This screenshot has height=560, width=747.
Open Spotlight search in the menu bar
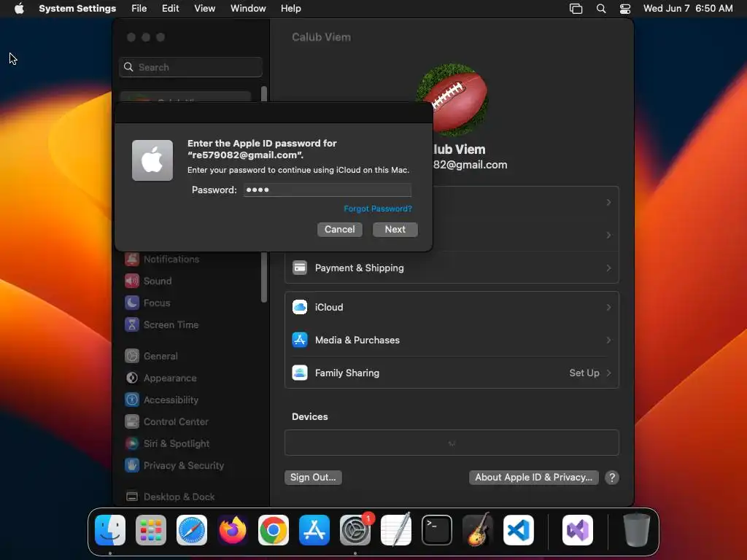tap(601, 9)
